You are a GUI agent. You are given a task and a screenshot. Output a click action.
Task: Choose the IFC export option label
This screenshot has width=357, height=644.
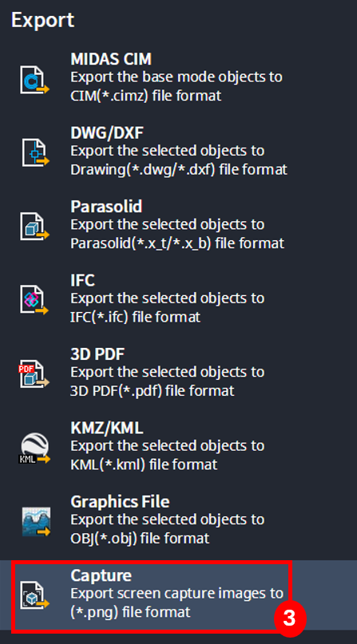(x=82, y=281)
